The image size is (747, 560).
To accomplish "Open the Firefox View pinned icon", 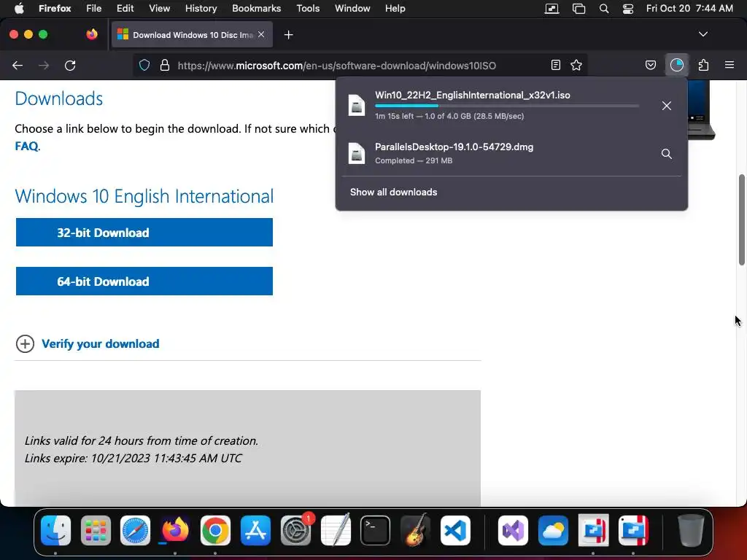I will click(x=91, y=34).
